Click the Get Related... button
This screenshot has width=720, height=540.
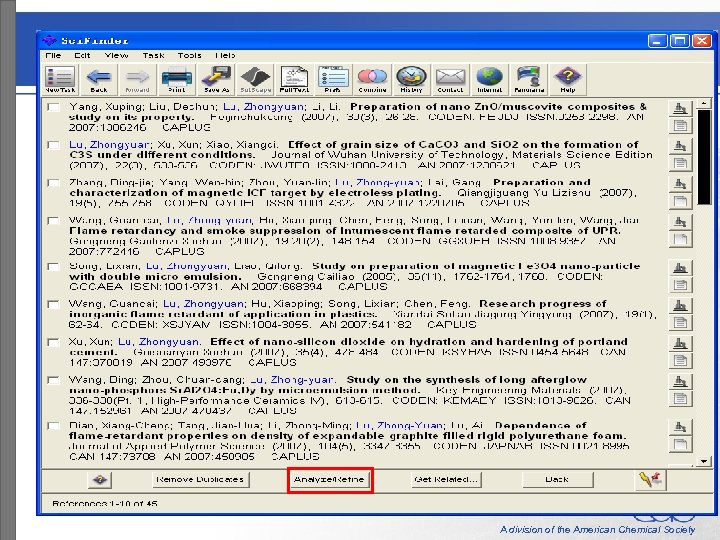(446, 480)
